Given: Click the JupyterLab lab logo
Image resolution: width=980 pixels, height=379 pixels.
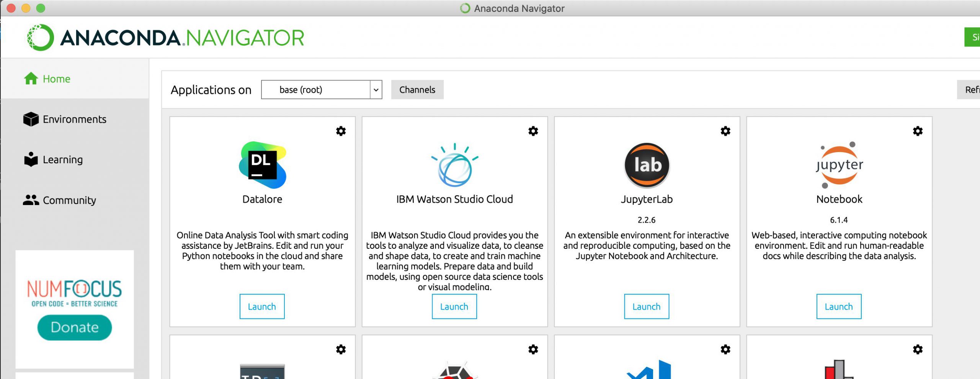Looking at the screenshot, I should 647,165.
